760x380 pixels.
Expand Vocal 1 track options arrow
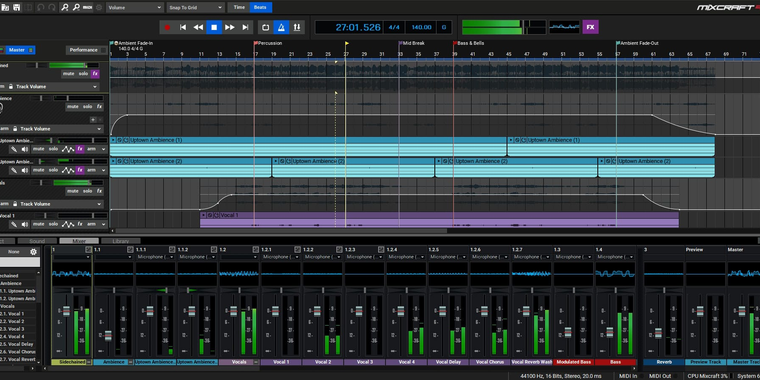point(103,224)
